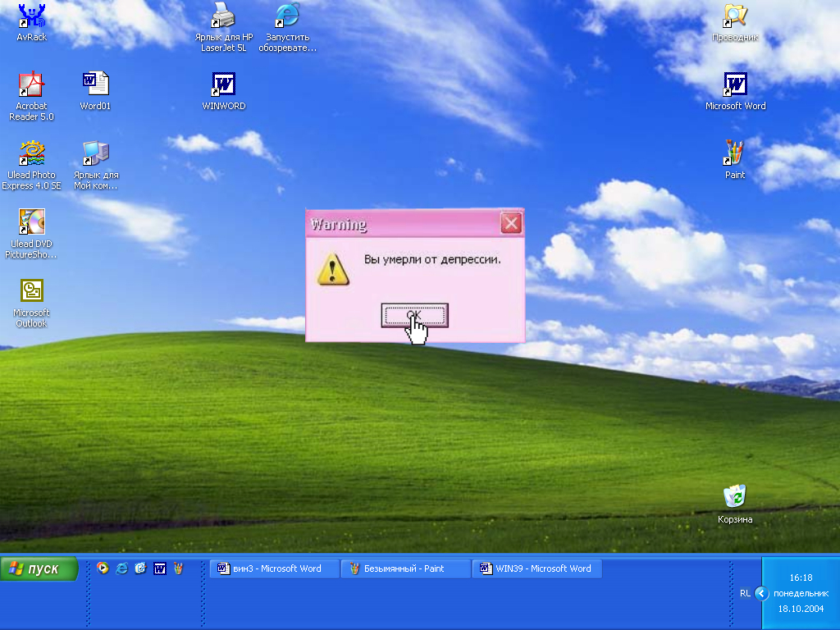Open the Microsoft Outlook desktop icon
The image size is (840, 630).
[x=32, y=302]
